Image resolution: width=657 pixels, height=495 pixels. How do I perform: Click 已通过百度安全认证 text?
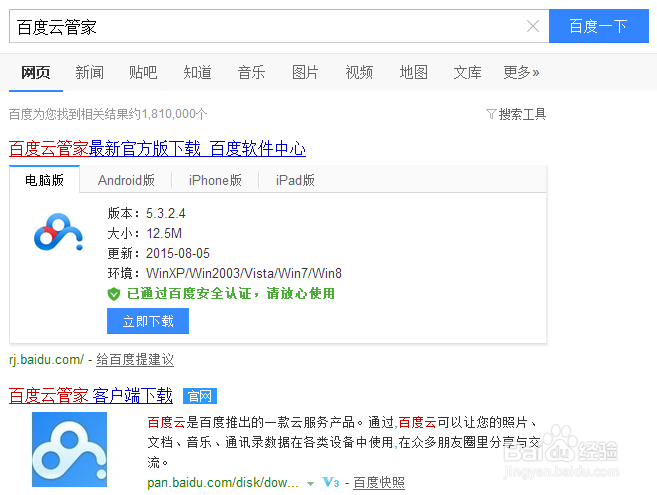click(x=189, y=293)
